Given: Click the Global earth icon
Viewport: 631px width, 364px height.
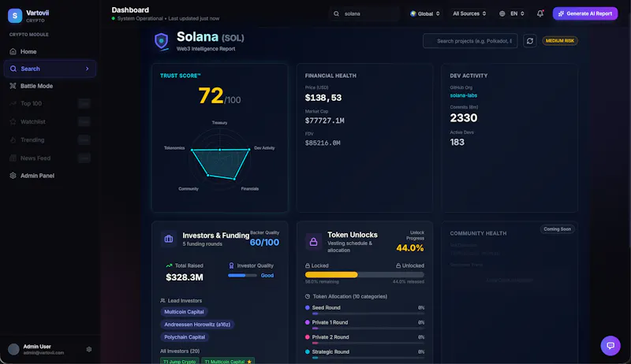Looking at the screenshot, I should 413,13.
